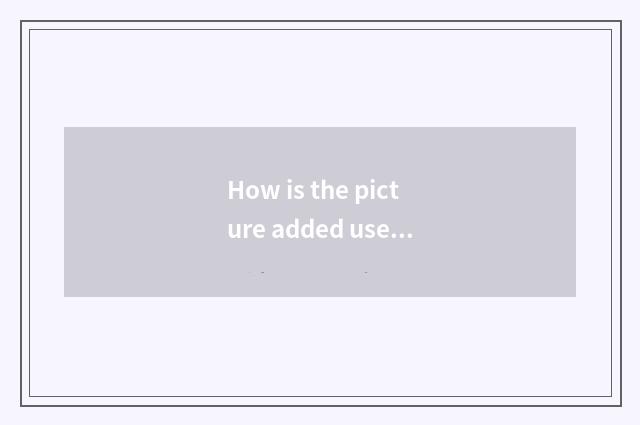Viewport: 640px width, 425px height.
Task: Click the gray banner left of the heading
Action: 145,211
